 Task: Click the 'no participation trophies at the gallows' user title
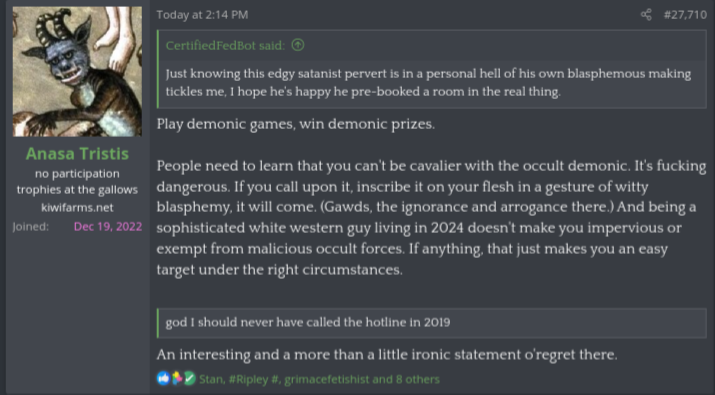tap(77, 182)
